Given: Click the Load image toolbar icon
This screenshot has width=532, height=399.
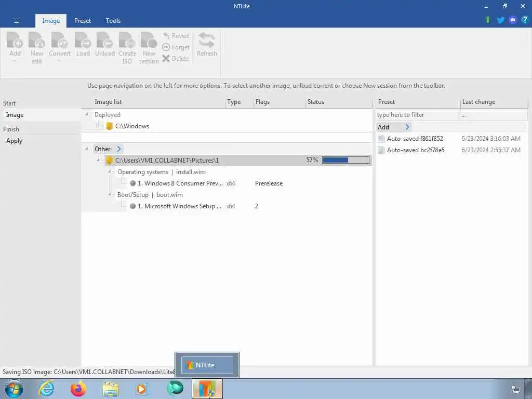Looking at the screenshot, I should (x=83, y=40).
